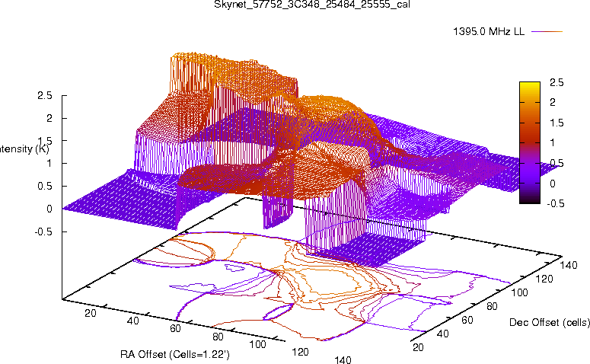This screenshot has height=364, width=590.
Task: Click the legend line sample beside 1395.0 MHz LL
Action: pyautogui.click(x=547, y=32)
